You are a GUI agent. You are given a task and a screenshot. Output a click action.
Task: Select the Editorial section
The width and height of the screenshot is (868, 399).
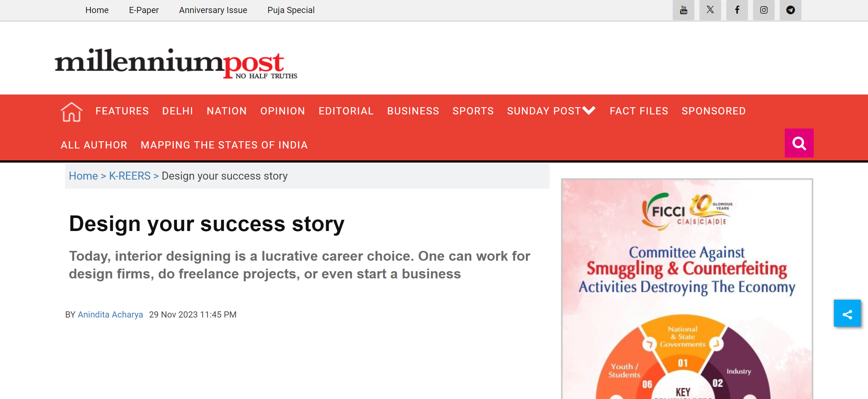(346, 111)
